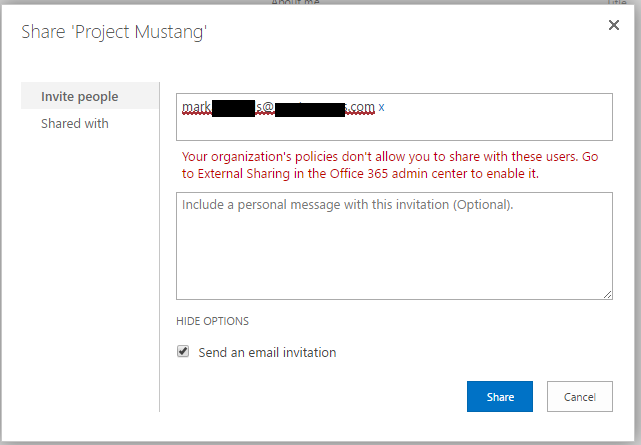The height and width of the screenshot is (445, 641).
Task: Select the mark email address entry
Action: pos(278,106)
